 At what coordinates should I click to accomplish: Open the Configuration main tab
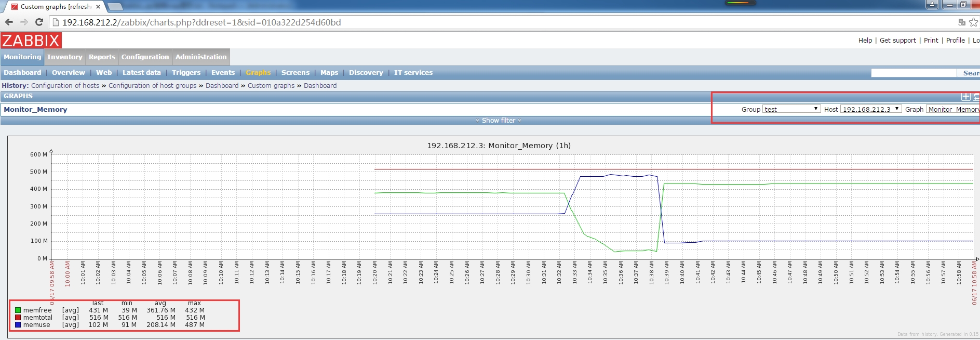tap(145, 57)
